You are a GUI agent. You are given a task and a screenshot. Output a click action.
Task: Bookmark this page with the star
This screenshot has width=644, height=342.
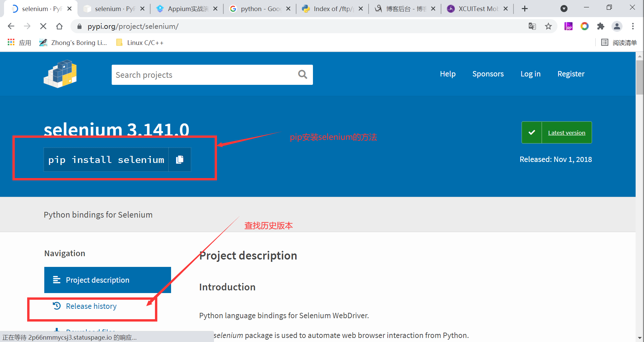pos(548,26)
